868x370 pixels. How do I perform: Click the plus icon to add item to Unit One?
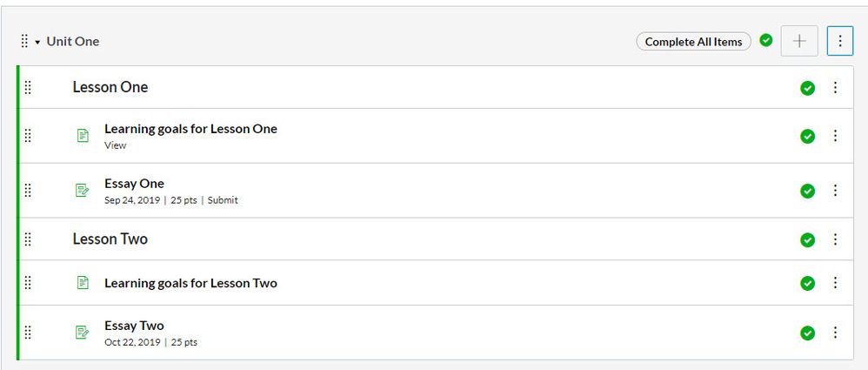pos(799,41)
